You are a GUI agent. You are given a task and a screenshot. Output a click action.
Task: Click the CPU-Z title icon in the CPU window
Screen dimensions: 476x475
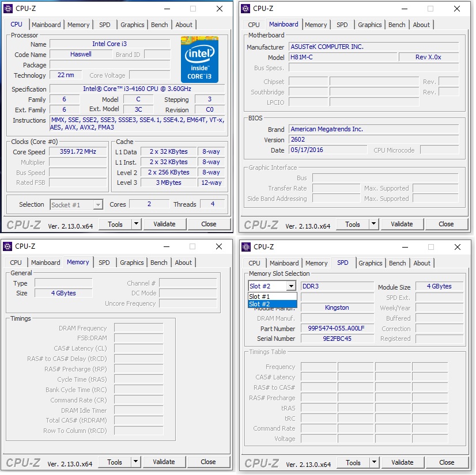point(8,9)
